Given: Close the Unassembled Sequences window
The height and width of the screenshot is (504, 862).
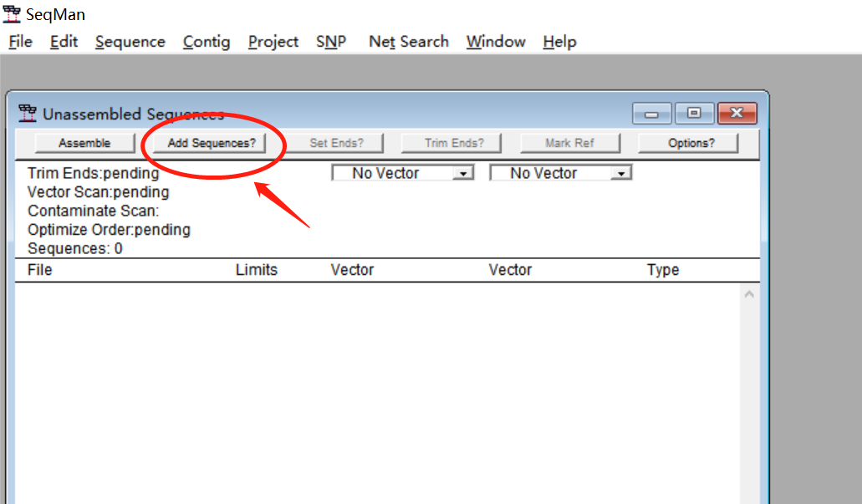Looking at the screenshot, I should point(737,113).
